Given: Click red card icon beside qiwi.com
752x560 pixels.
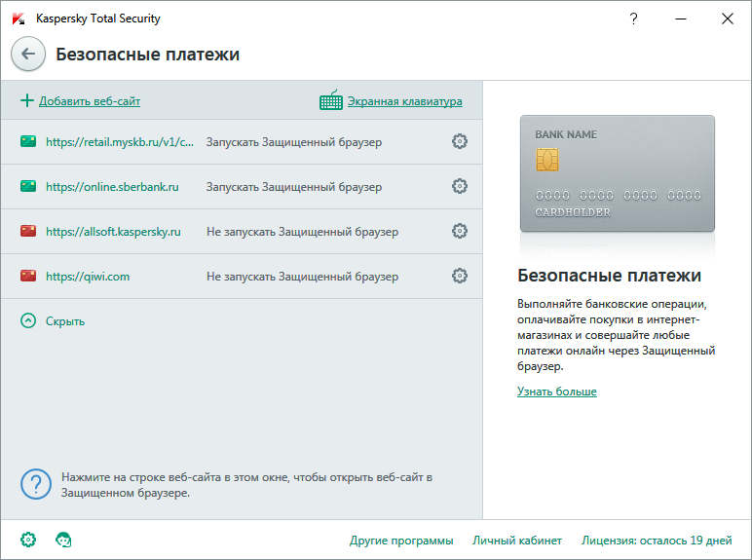Looking at the screenshot, I should pos(28,276).
